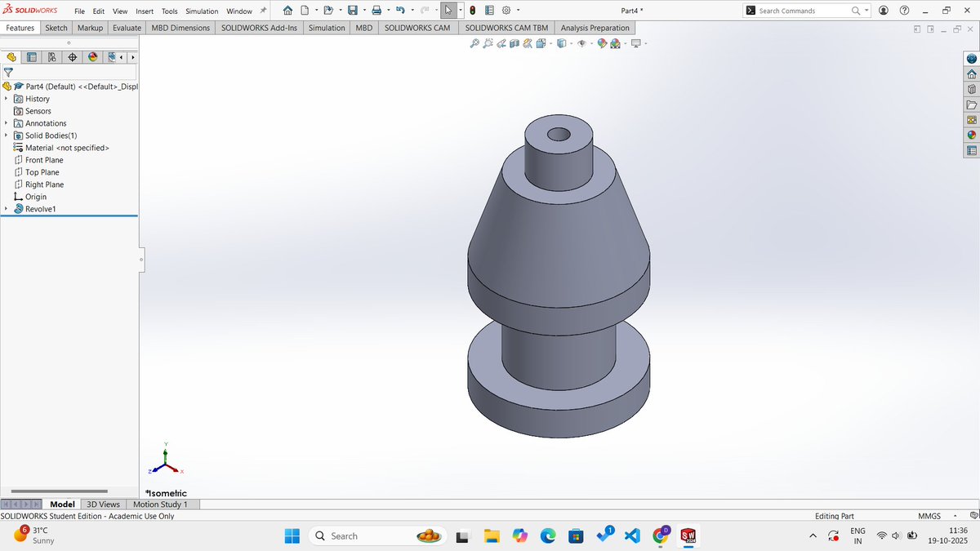
Task: Activate the Select cursor tool
Action: [448, 11]
